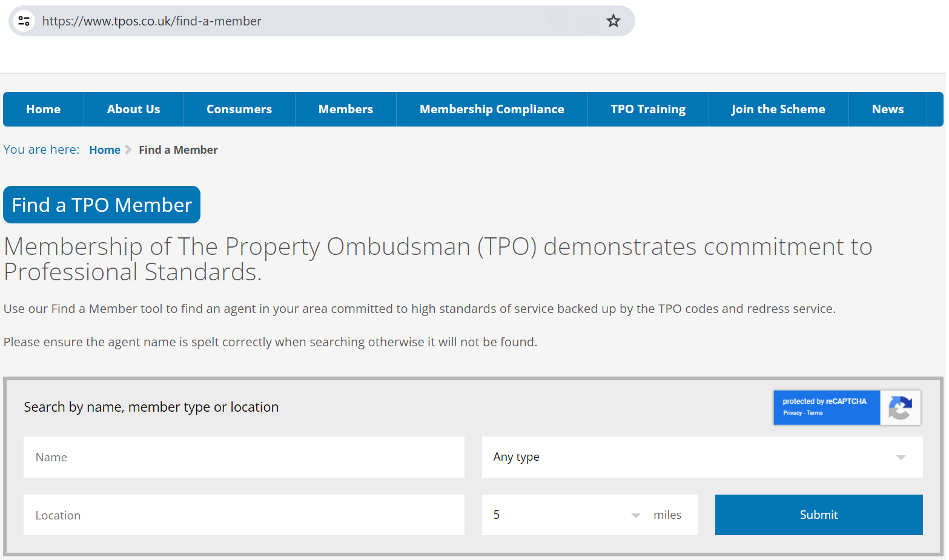Open the dropdown arrow beside 'Any type'

901,457
